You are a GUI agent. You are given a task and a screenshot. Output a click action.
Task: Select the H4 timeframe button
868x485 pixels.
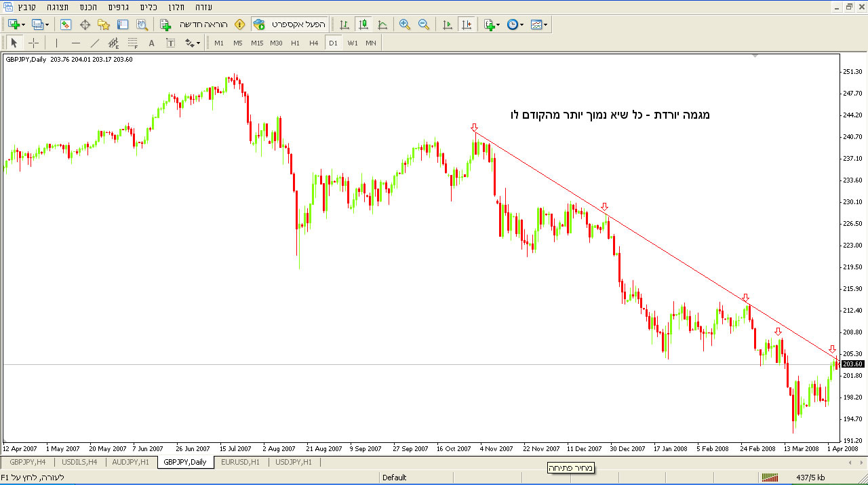(313, 43)
